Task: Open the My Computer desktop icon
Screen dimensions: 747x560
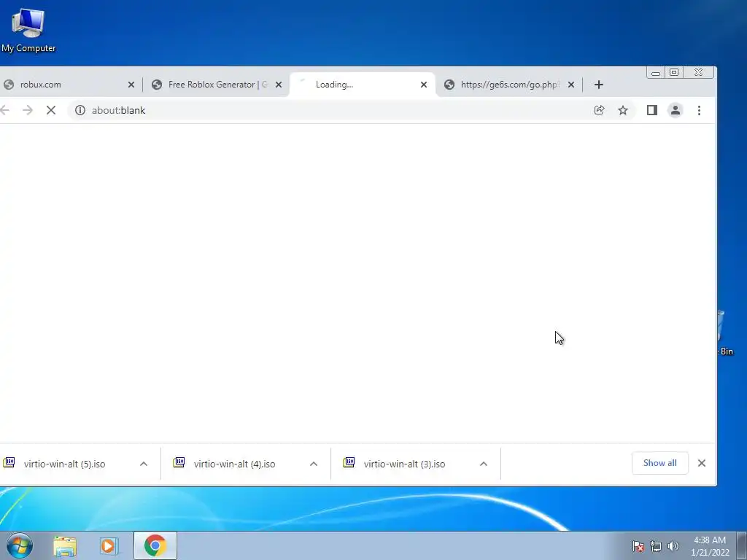Action: pos(28,30)
